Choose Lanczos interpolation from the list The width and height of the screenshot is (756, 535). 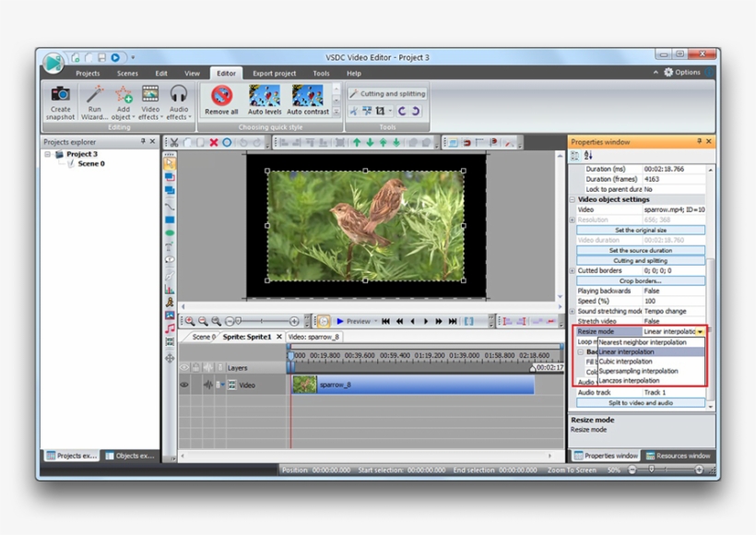point(629,380)
